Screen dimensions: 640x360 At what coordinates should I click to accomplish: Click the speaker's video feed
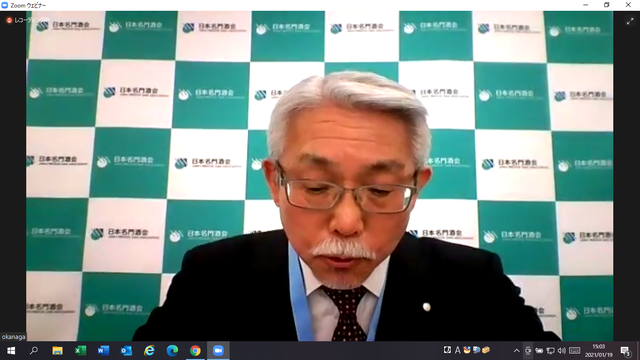320,176
